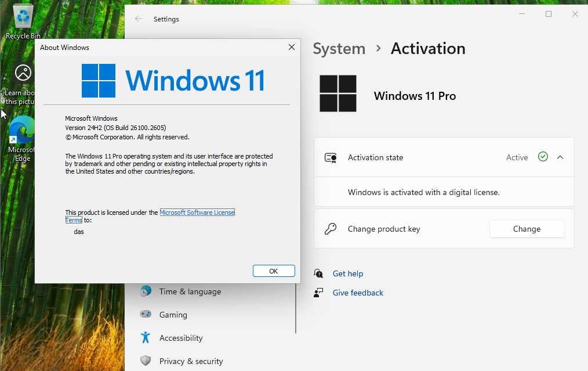Image resolution: width=588 pixels, height=371 pixels.
Task: Go back in the Settings window
Action: 139,19
